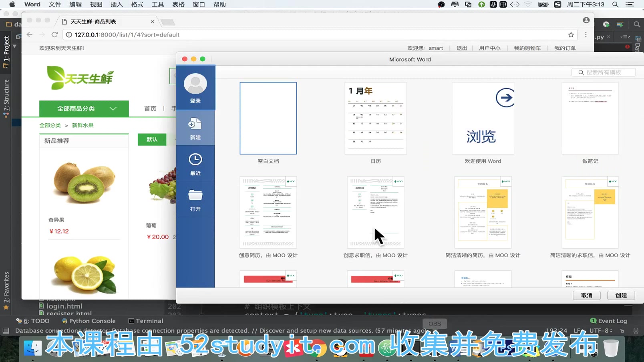
Task: Open the 表格 (Table) menu
Action: tap(178, 4)
